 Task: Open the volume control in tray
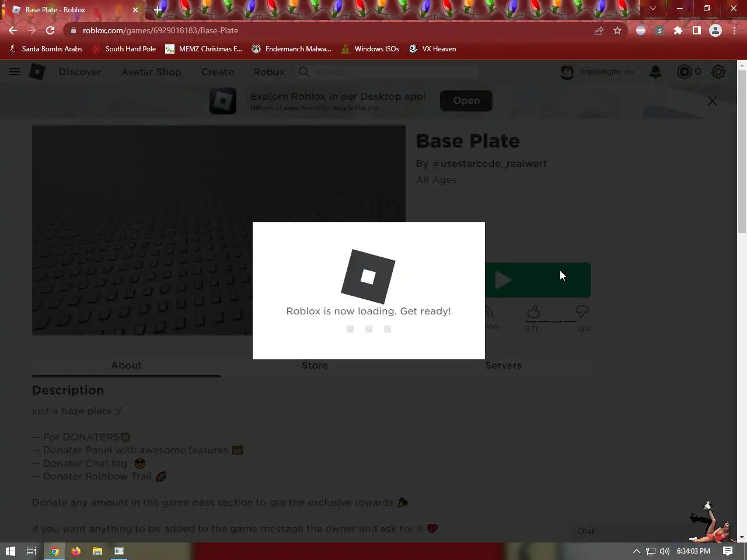pyautogui.click(x=665, y=551)
